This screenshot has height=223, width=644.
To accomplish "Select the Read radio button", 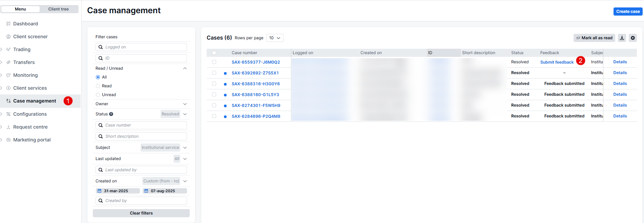I will click(98, 86).
